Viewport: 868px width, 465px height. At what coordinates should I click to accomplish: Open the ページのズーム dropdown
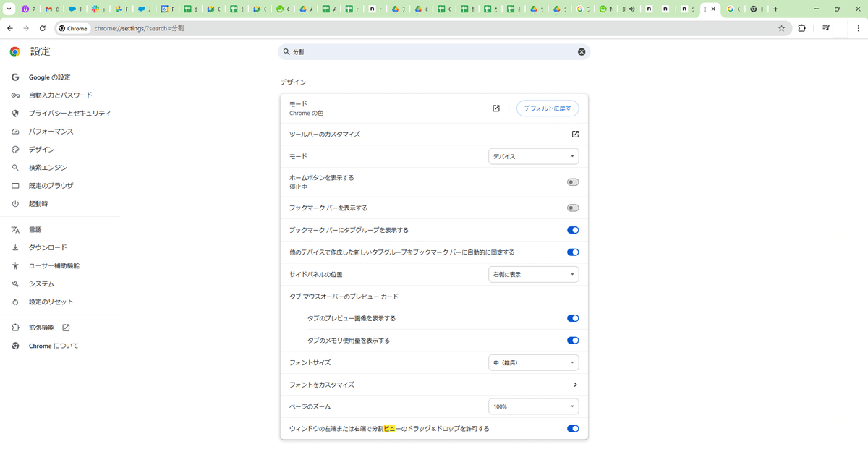[533, 406]
